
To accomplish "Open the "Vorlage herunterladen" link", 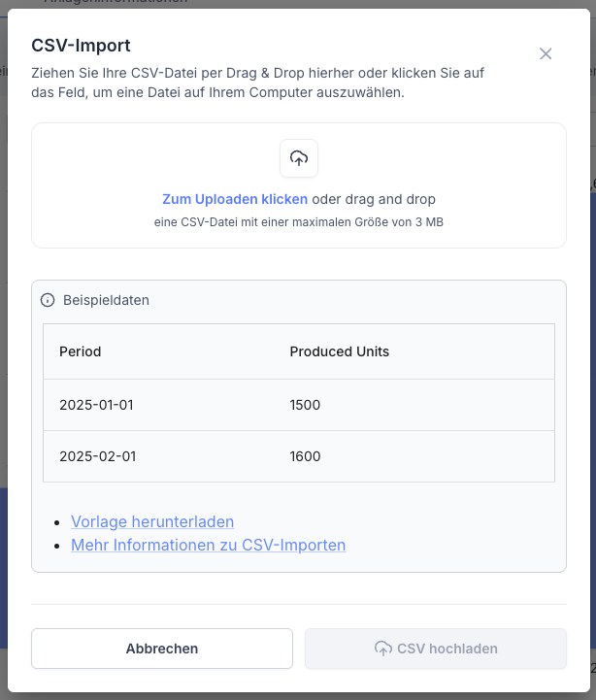I will (x=152, y=521).
